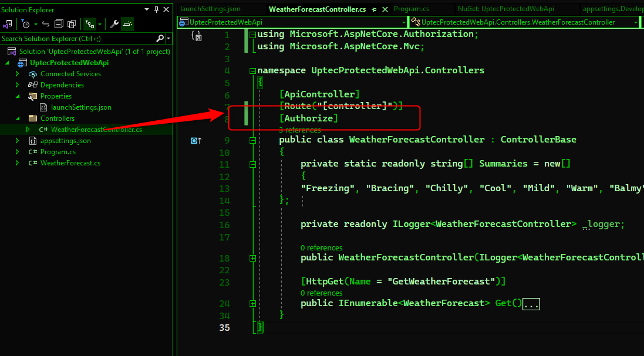Collapse the Controllers folder
Viewport: 644px width, 356px height.
pyautogui.click(x=17, y=118)
